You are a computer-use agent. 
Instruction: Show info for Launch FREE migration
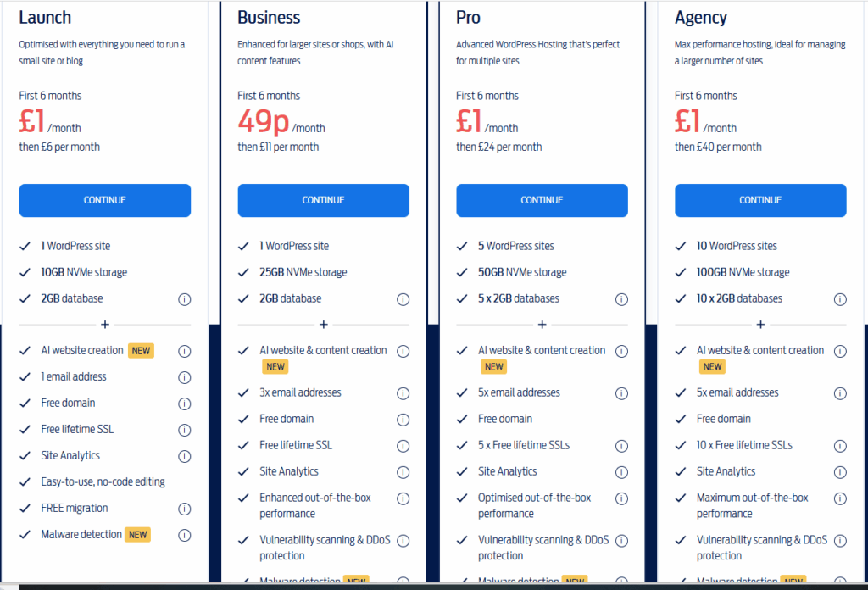pos(184,509)
